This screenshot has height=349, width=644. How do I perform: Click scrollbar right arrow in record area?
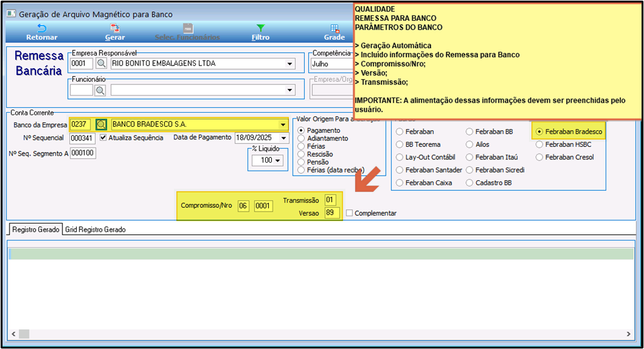pyautogui.click(x=628, y=334)
